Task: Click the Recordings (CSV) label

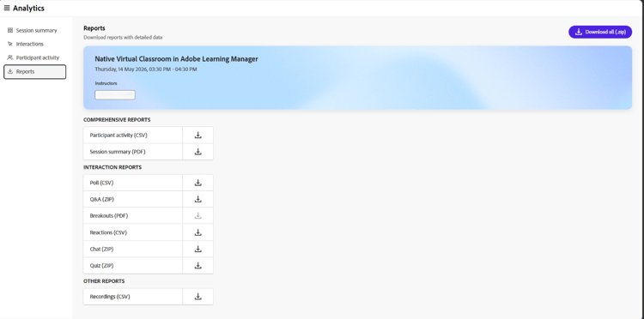Action: click(x=110, y=297)
